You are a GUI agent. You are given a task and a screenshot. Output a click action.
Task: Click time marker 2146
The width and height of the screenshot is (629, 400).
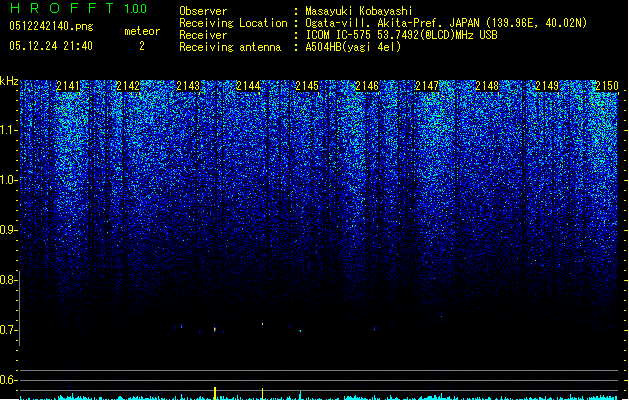point(367,86)
